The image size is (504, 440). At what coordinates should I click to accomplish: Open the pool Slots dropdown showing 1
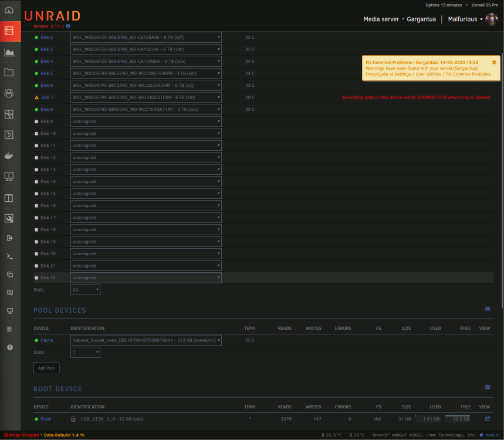click(x=85, y=352)
